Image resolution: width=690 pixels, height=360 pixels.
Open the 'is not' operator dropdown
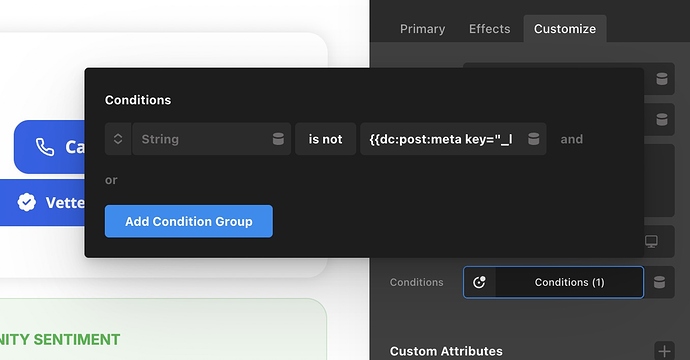pos(325,139)
